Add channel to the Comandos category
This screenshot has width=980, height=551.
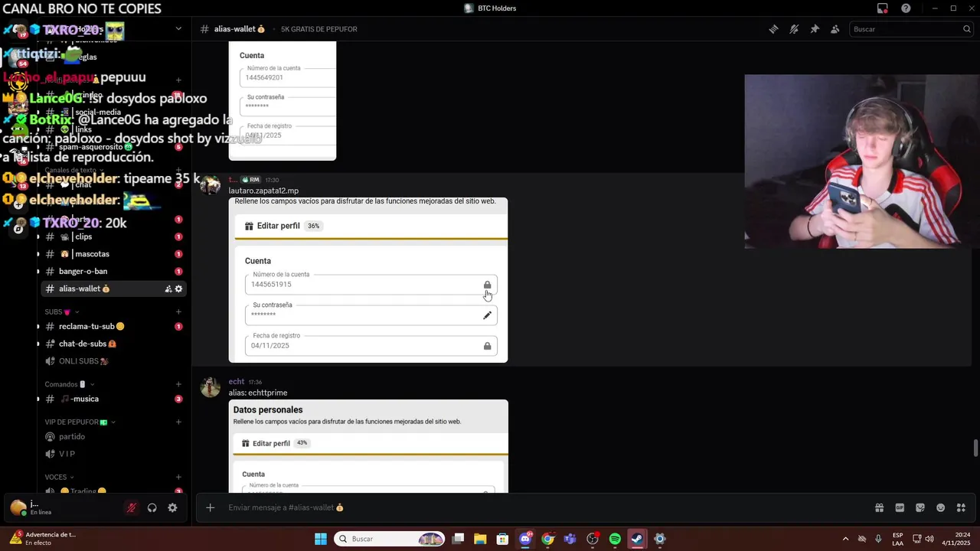(178, 384)
